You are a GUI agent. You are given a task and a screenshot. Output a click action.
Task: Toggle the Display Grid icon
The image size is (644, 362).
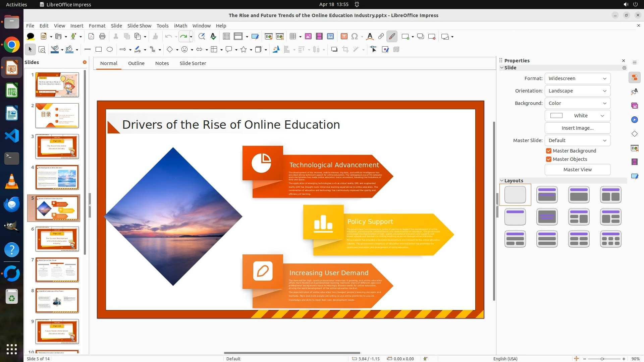point(226,37)
